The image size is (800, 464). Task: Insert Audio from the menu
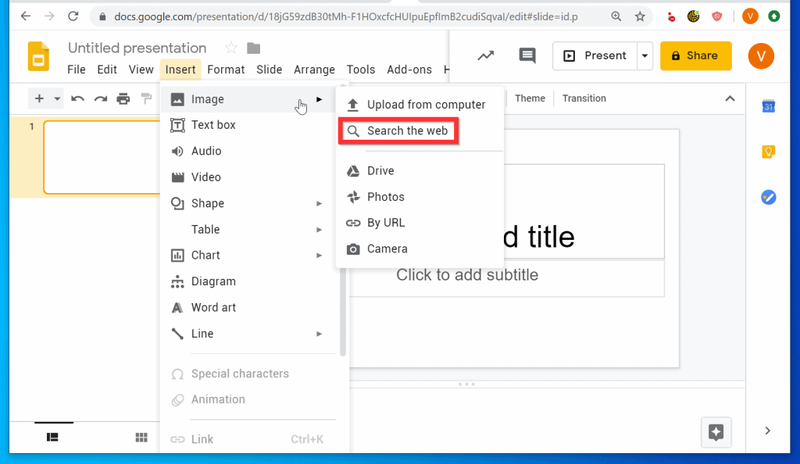pyautogui.click(x=248, y=151)
